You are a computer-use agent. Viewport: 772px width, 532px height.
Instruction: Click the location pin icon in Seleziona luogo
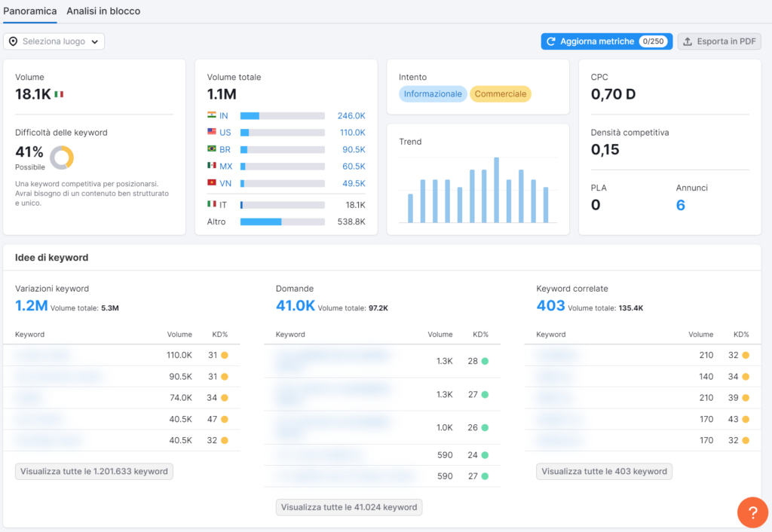pyautogui.click(x=11, y=41)
